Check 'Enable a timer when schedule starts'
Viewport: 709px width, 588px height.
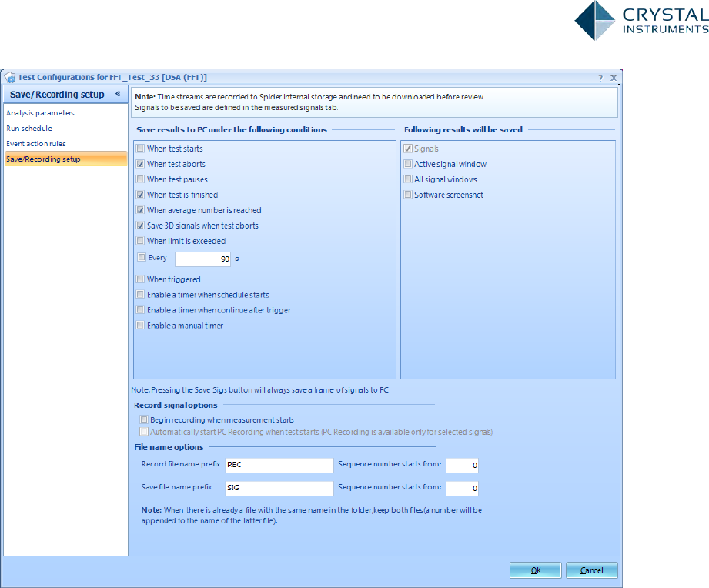click(141, 294)
